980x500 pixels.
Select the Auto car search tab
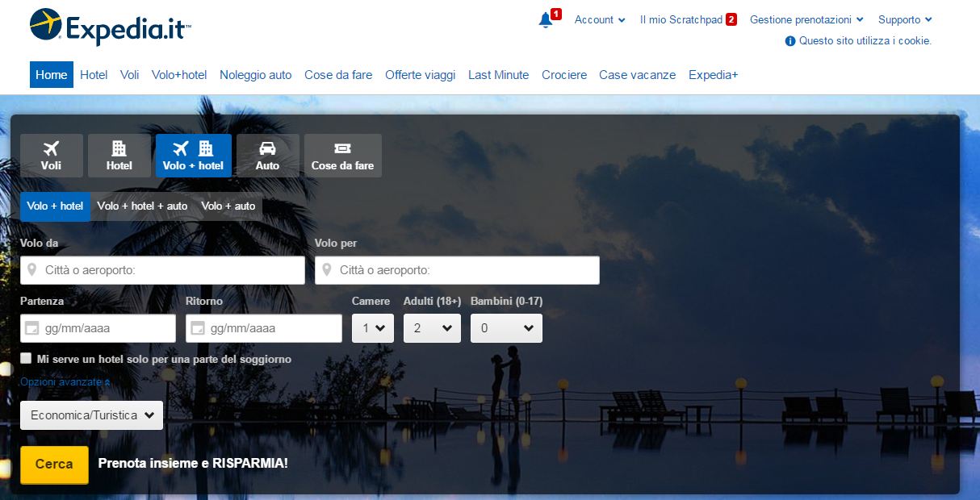pos(267,156)
